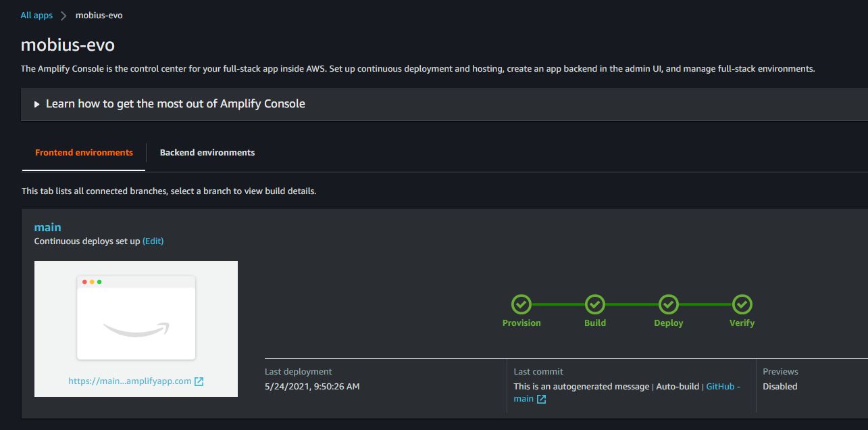The width and height of the screenshot is (868, 430).
Task: Click the Verify step checkmark icon
Action: (x=742, y=304)
